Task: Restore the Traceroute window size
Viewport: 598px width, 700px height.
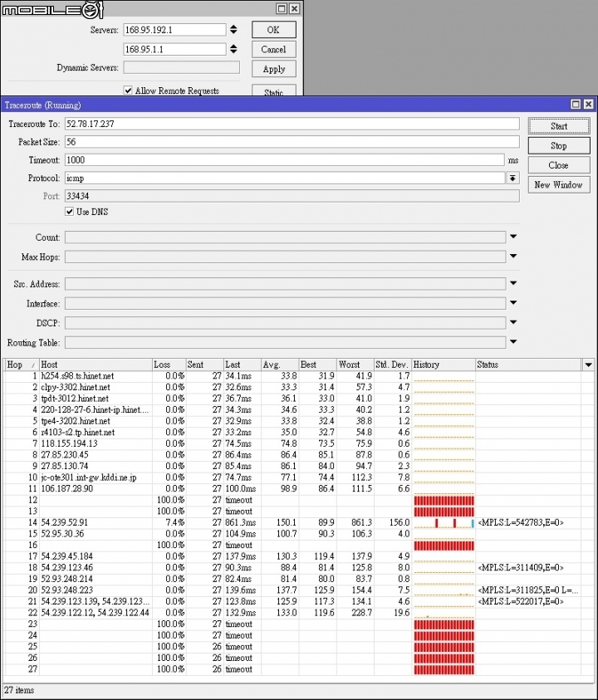Action: pyautogui.click(x=576, y=105)
